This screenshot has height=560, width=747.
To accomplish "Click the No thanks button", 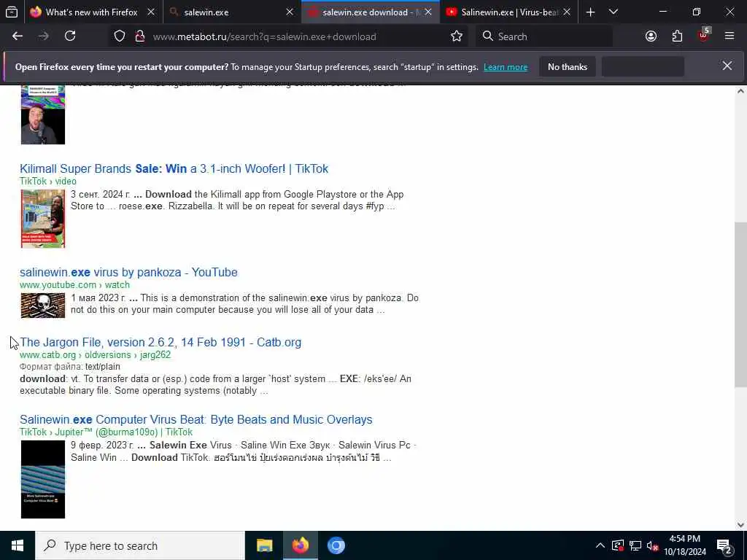I will coord(568,67).
